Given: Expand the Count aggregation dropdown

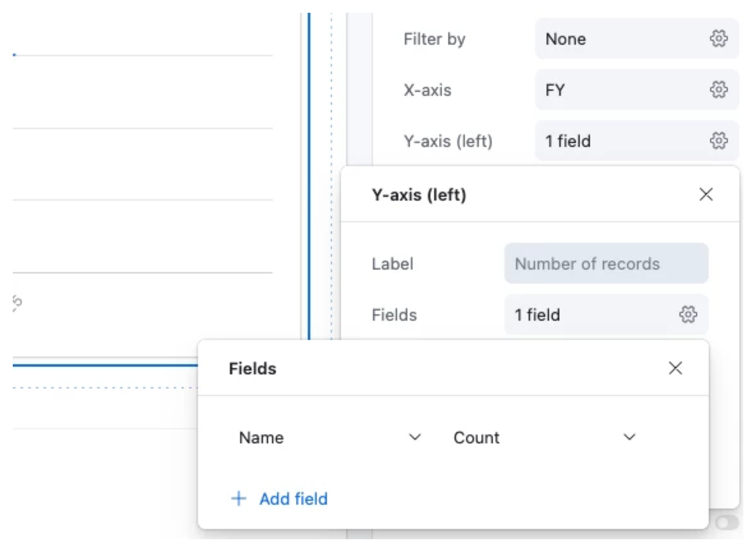Looking at the screenshot, I should pos(629,437).
